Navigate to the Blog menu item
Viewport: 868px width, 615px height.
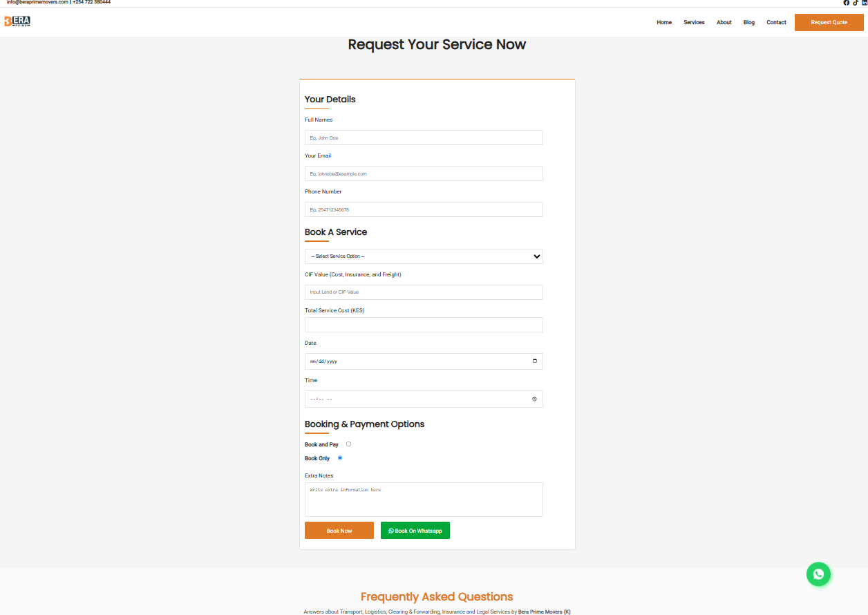(x=749, y=22)
